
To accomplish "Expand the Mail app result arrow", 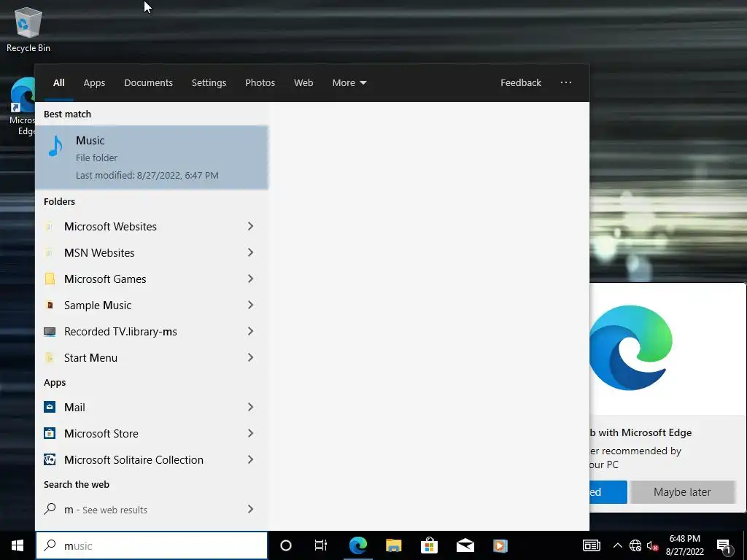I will 251,407.
